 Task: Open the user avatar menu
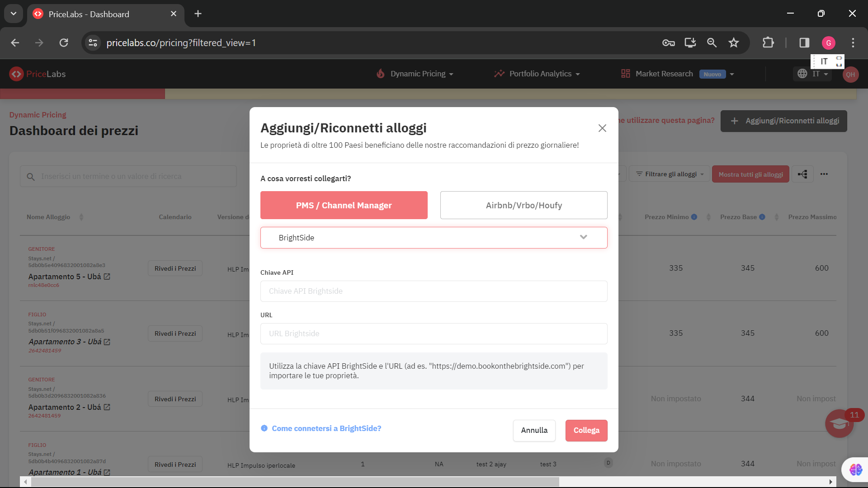point(850,75)
